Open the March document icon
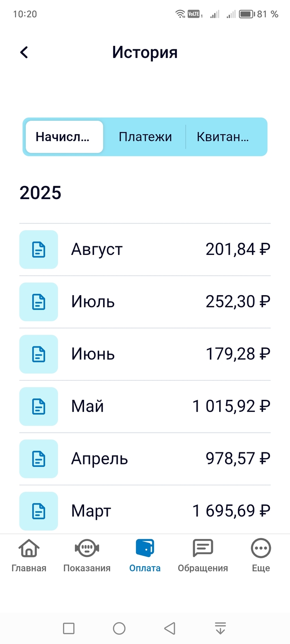The width and height of the screenshot is (290, 644). tap(39, 511)
